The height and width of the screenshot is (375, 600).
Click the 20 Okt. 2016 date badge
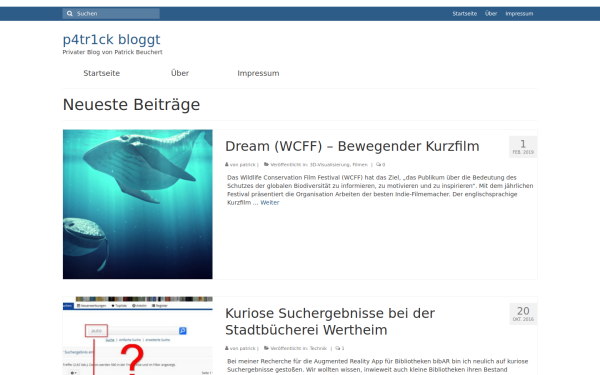pos(523,314)
